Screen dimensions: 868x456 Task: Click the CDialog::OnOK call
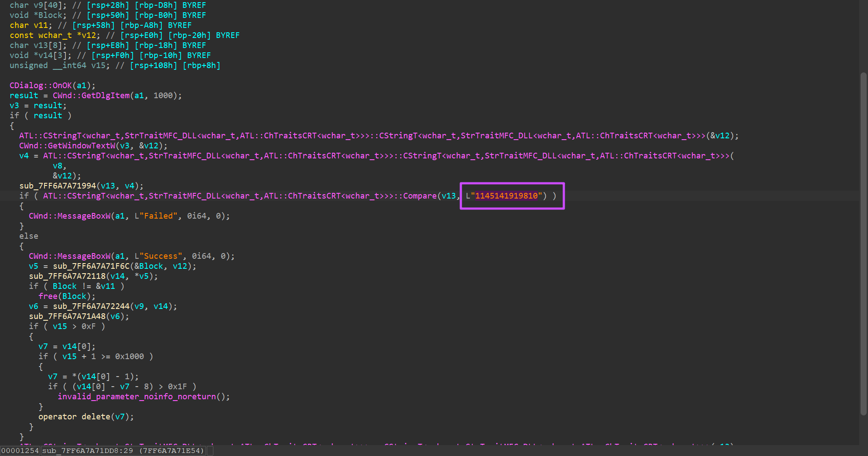pyautogui.click(x=41, y=86)
